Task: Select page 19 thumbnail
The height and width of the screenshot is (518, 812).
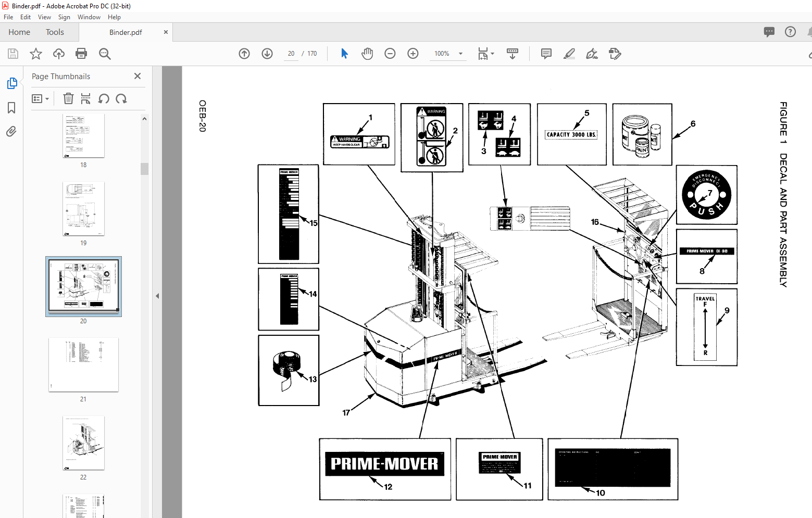Action: point(83,209)
